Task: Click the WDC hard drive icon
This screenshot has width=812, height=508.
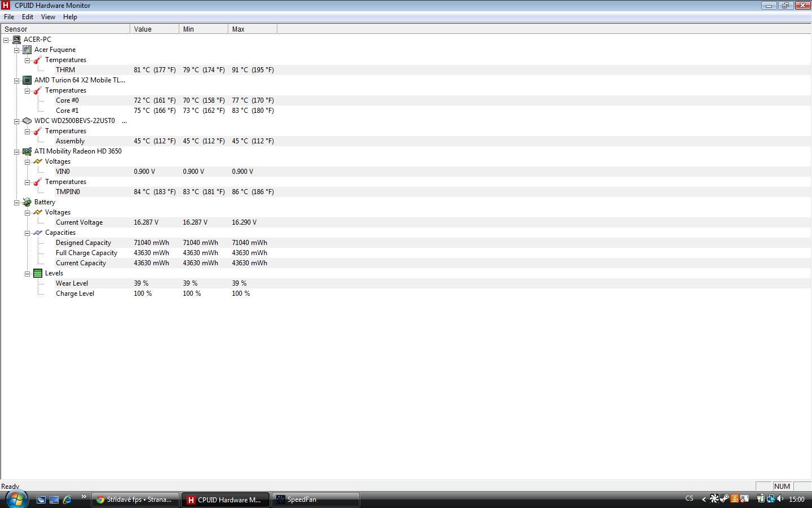Action: click(27, 121)
